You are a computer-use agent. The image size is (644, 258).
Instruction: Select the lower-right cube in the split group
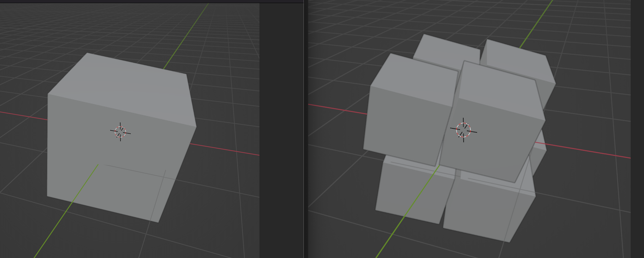pyautogui.click(x=484, y=212)
